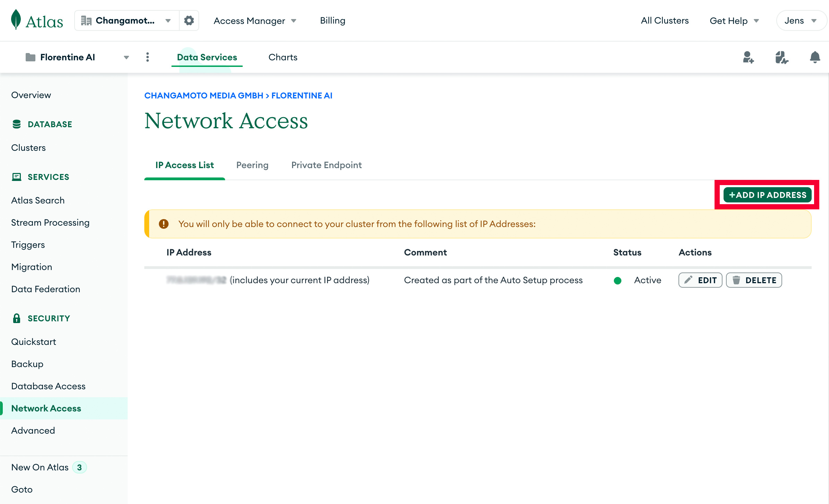The width and height of the screenshot is (829, 504).
Task: Open Security Quickstart
Action: click(33, 342)
